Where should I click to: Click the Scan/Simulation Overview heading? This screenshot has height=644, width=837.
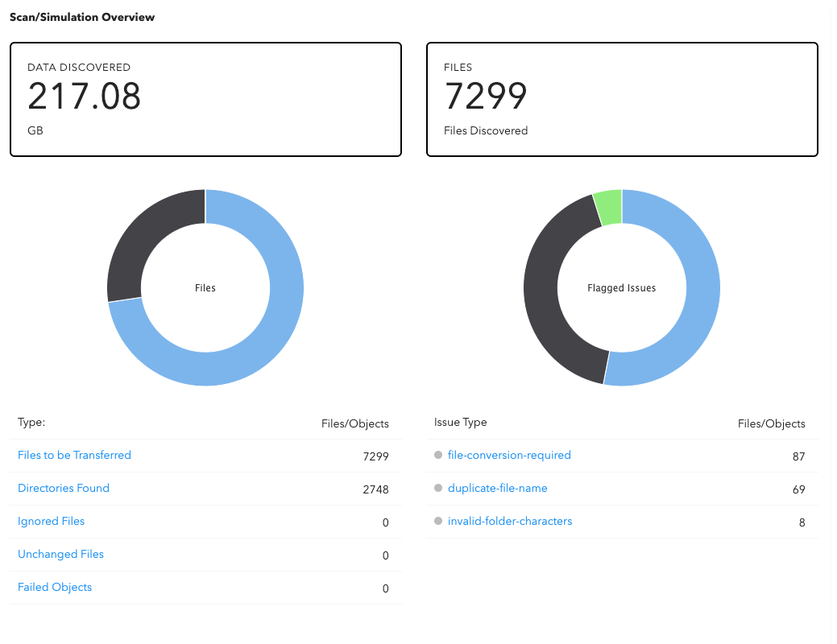click(x=82, y=17)
